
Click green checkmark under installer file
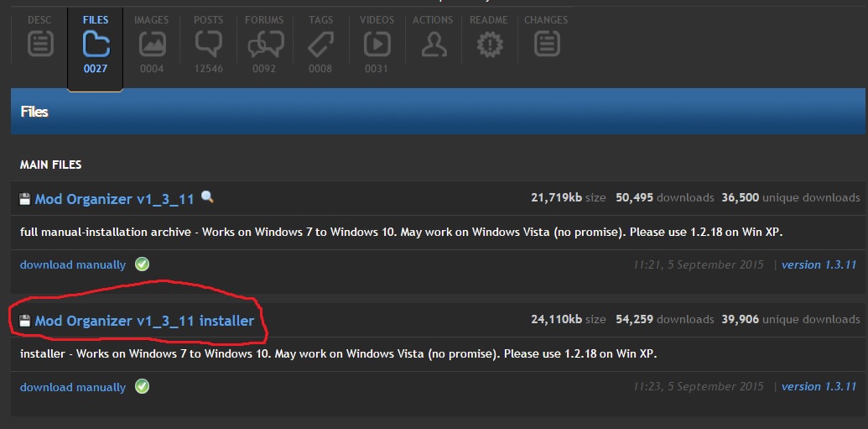click(143, 386)
